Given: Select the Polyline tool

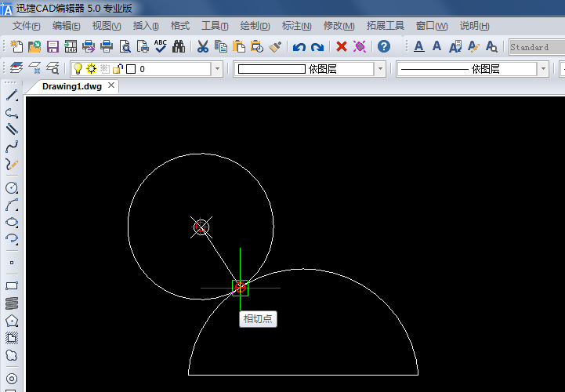Looking at the screenshot, I should coord(12,113).
